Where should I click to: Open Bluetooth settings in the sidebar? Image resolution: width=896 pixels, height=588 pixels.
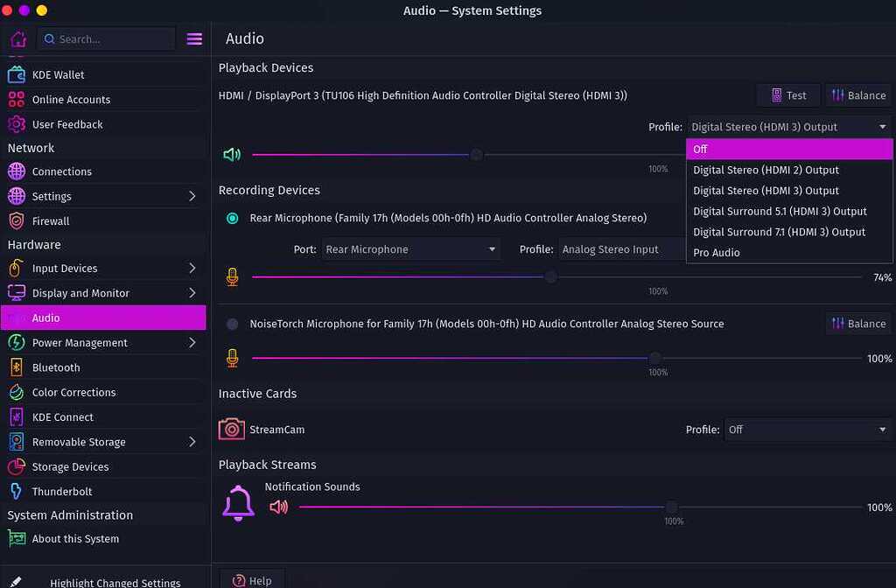[56, 367]
